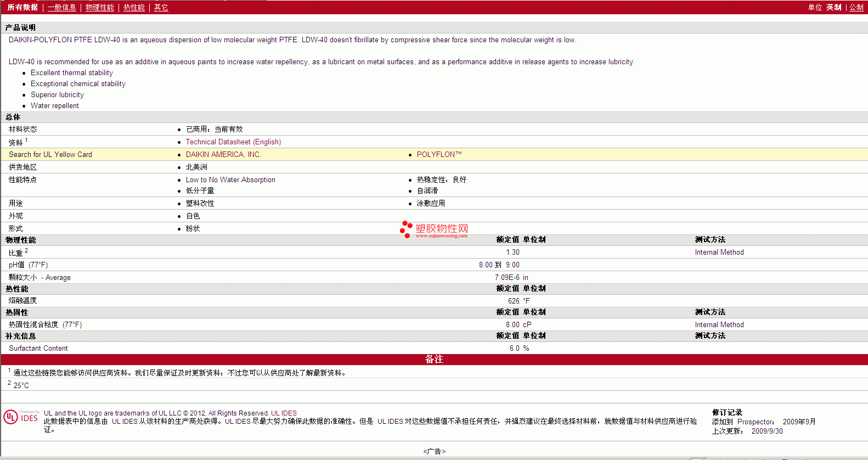
Task: Click the UL IDES logo in the footer
Action: click(21, 417)
